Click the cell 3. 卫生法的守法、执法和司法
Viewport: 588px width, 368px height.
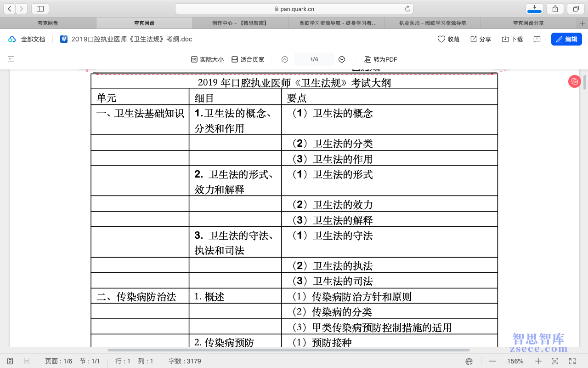pos(235,243)
